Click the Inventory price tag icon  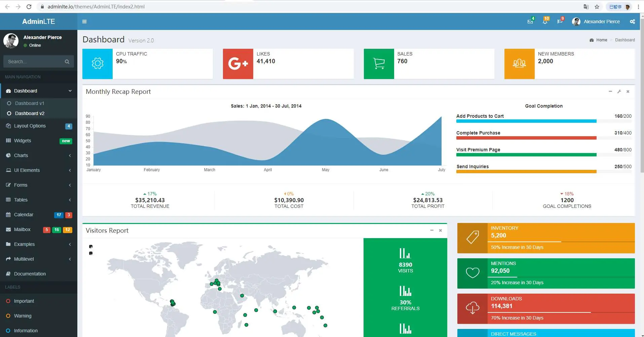472,238
